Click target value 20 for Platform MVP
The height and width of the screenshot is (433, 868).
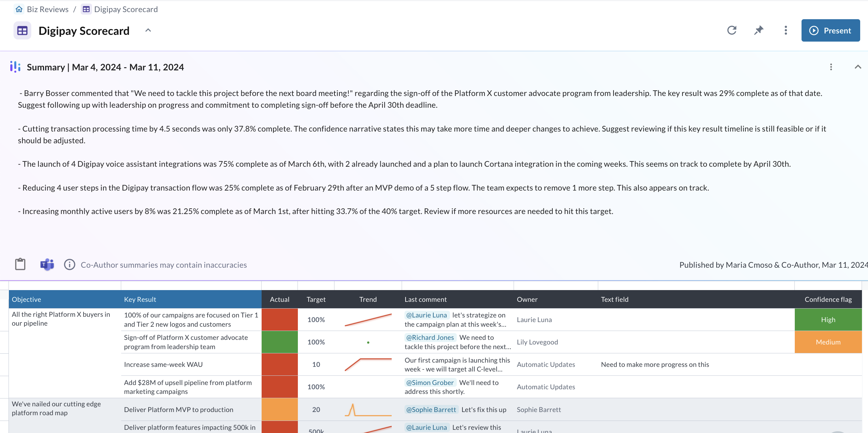pos(316,410)
